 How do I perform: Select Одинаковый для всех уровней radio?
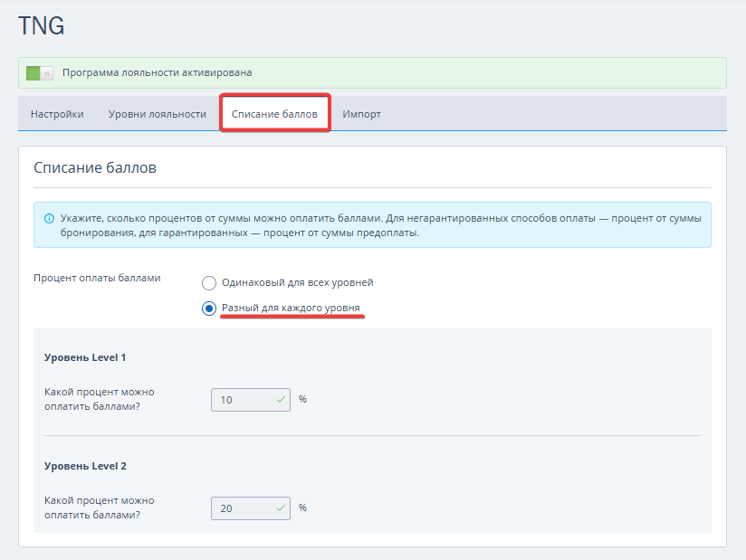209,283
